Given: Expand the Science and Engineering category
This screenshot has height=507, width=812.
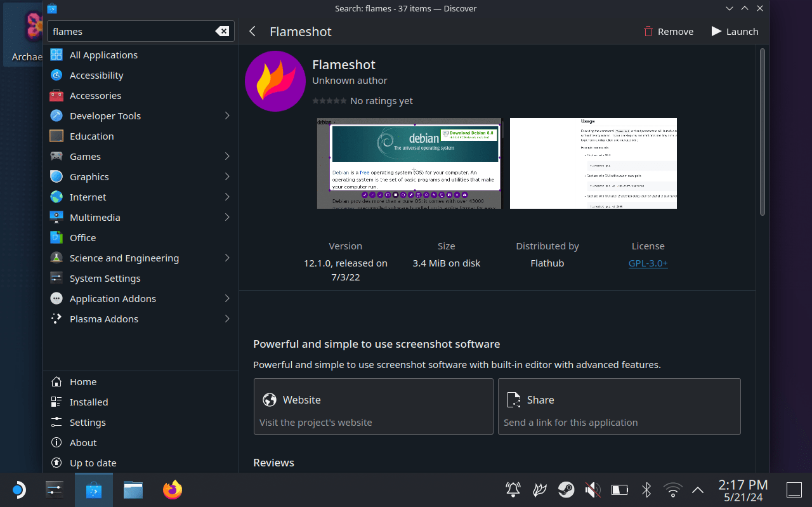Looking at the screenshot, I should [227, 258].
